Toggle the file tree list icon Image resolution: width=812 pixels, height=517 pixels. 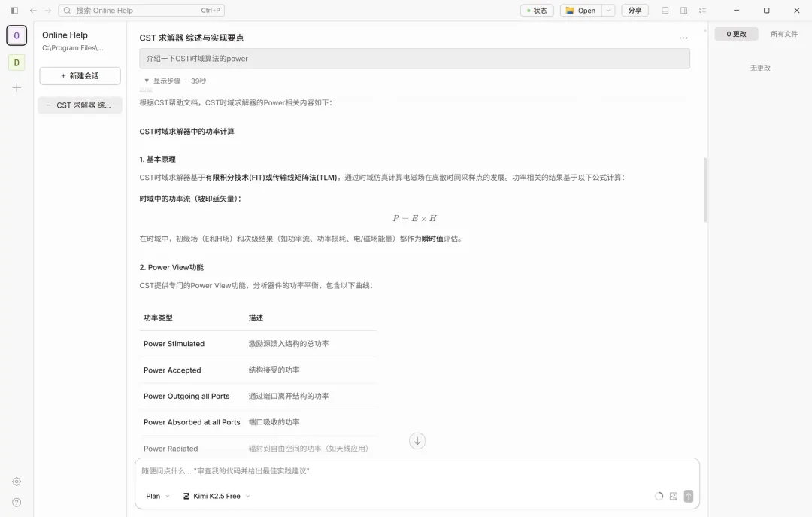click(703, 11)
